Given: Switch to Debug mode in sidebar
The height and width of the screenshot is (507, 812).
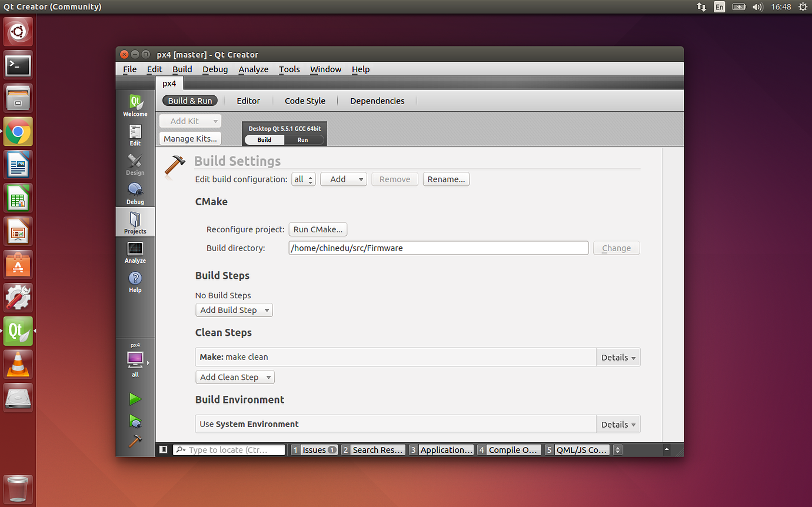Looking at the screenshot, I should (135, 194).
